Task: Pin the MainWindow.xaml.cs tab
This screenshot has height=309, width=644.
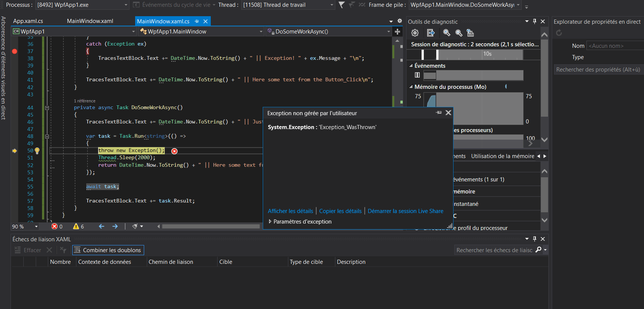Action: pos(196,21)
